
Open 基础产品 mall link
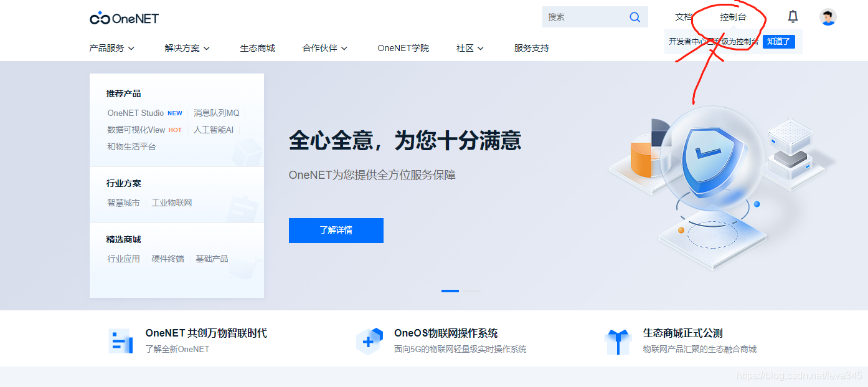point(212,259)
